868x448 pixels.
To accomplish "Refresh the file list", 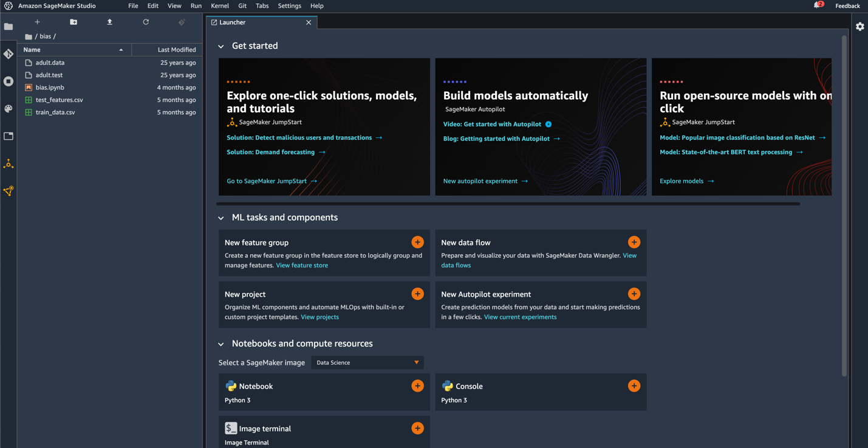I will pyautogui.click(x=146, y=22).
